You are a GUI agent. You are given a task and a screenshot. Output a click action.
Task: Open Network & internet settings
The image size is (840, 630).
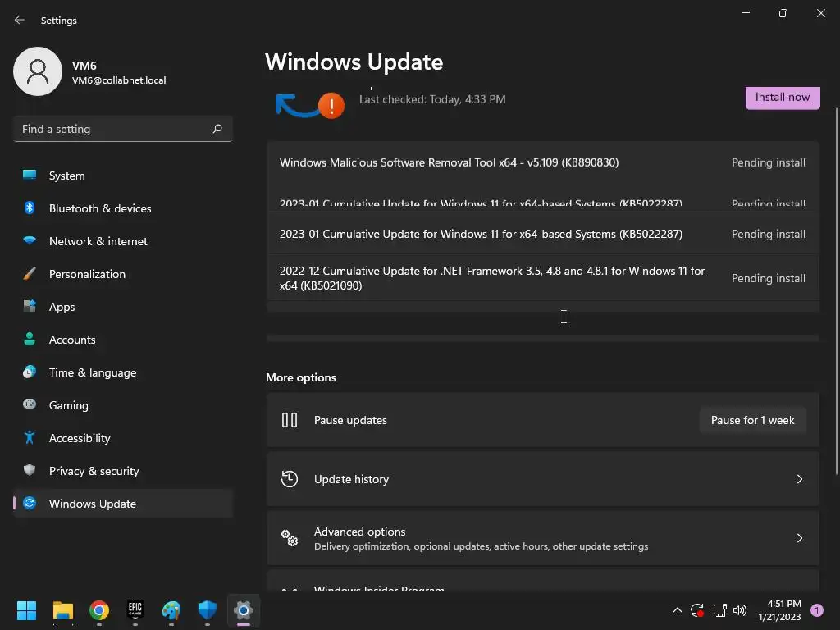coord(123,241)
